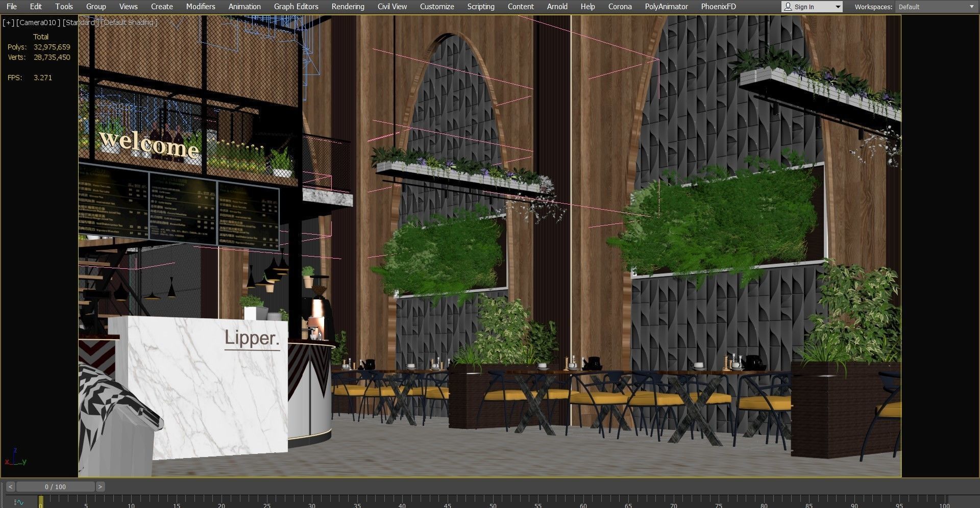Open the Civil View menu
Image resolution: width=980 pixels, height=508 pixels.
[x=392, y=7]
